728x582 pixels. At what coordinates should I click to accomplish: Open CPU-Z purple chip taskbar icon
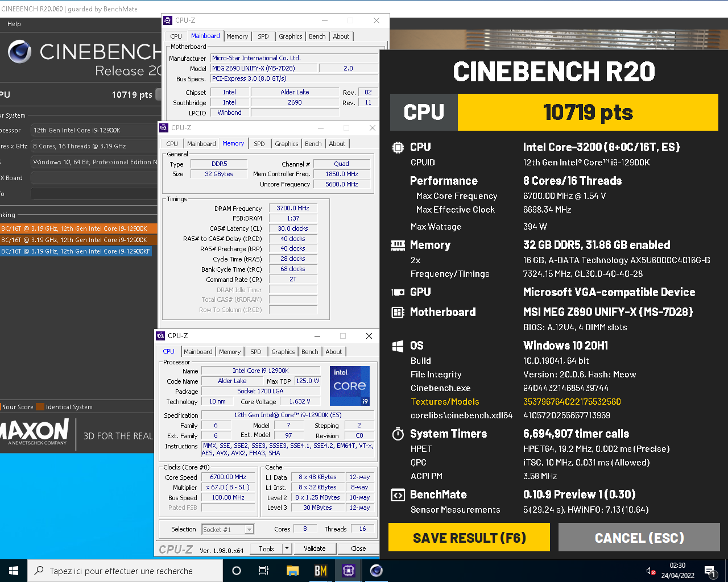[348, 571]
